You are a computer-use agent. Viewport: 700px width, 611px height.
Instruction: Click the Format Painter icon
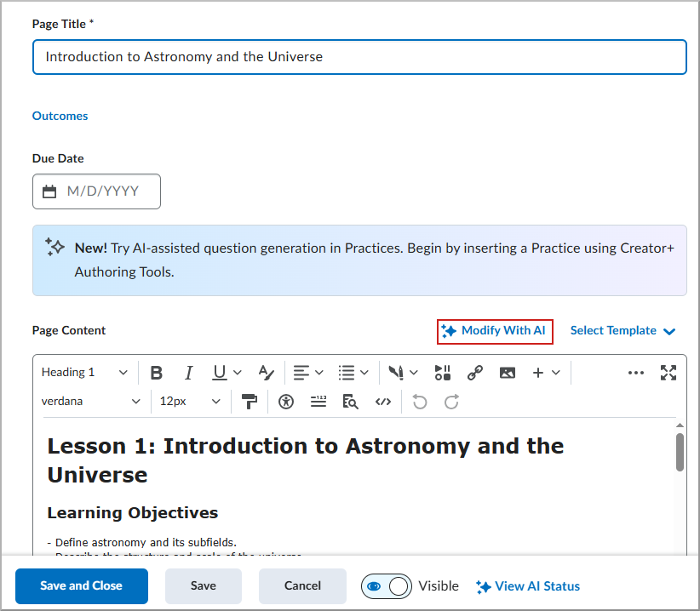[x=249, y=402]
